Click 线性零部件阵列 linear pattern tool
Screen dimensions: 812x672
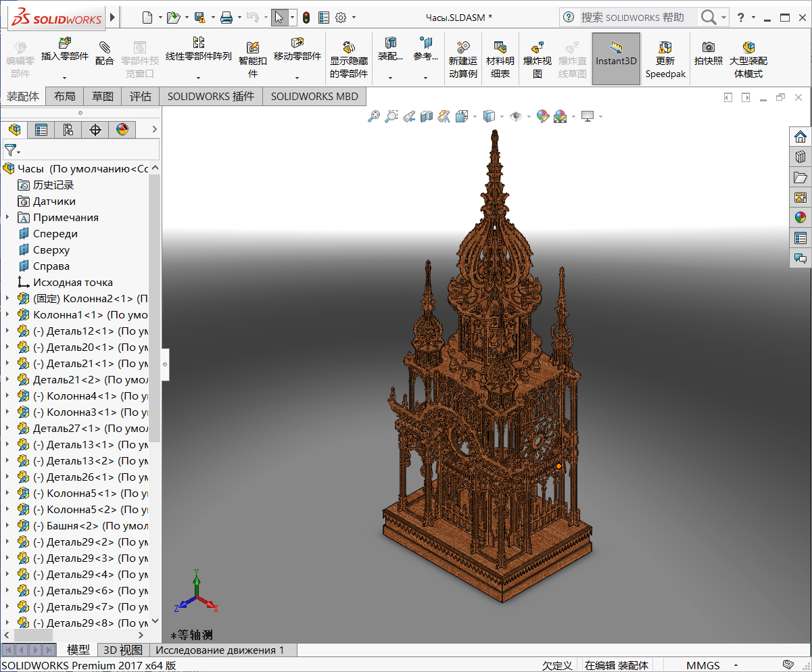pyautogui.click(x=198, y=49)
